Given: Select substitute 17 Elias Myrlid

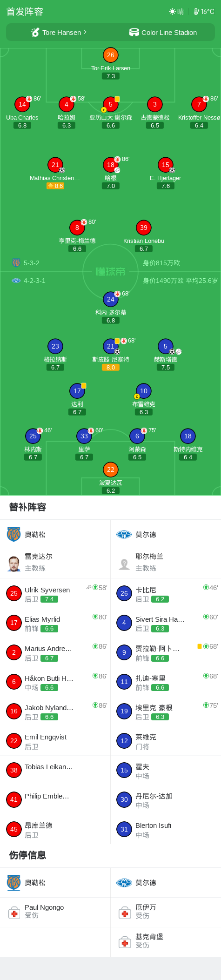Looking at the screenshot, I should click(x=55, y=623).
